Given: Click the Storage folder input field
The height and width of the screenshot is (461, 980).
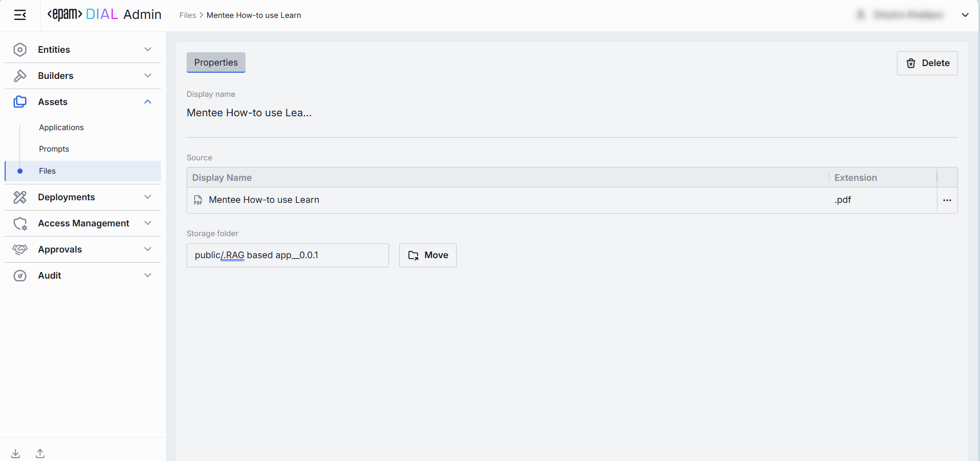Looking at the screenshot, I should [x=287, y=255].
